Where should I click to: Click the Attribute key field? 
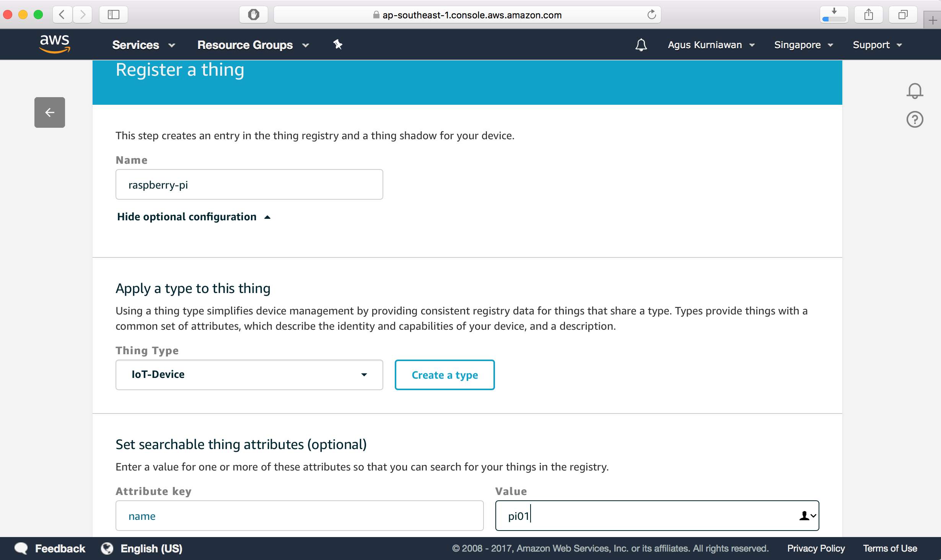(x=300, y=516)
